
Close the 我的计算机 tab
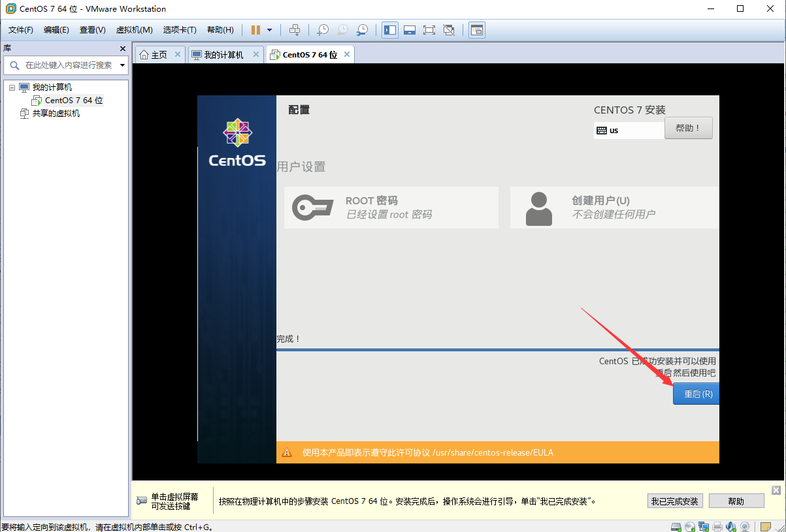(x=255, y=54)
